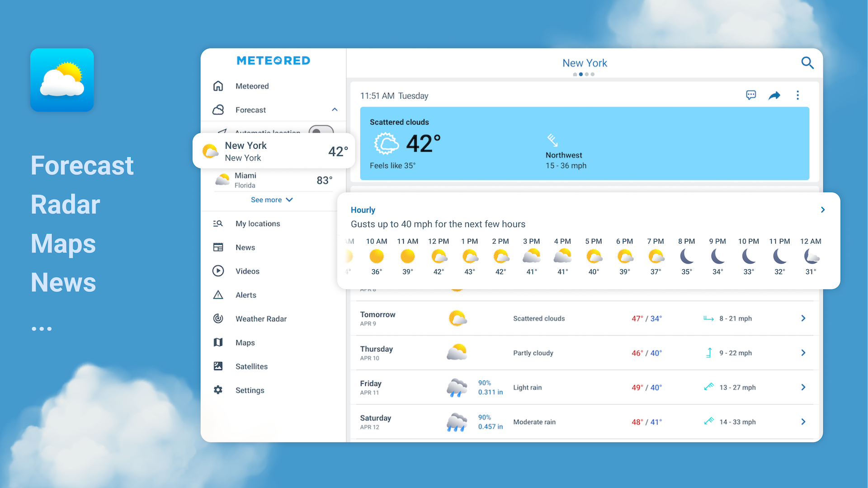Click the Maps icon in sidebar
Image resolution: width=868 pixels, height=488 pixels.
pyautogui.click(x=218, y=343)
